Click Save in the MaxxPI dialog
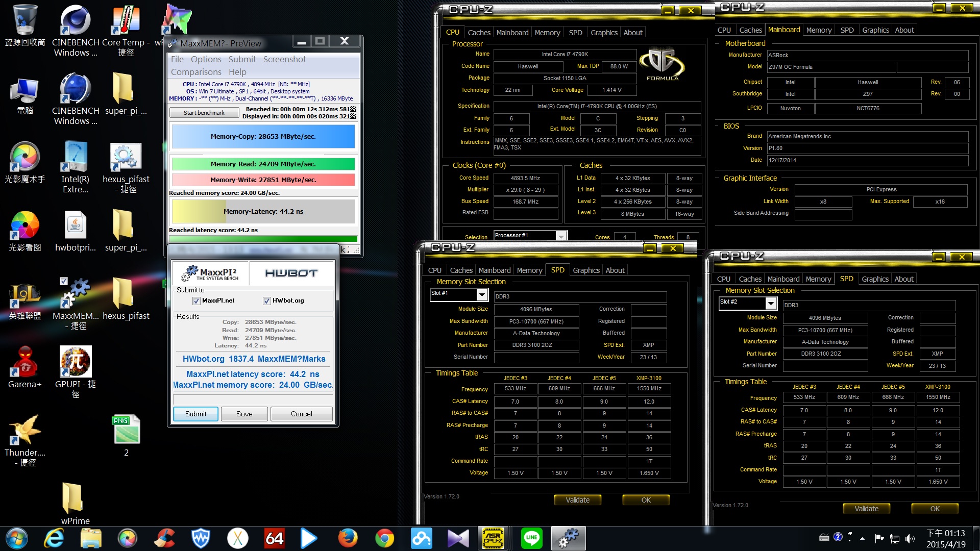Screen dimensions: 980x551 tap(244, 414)
